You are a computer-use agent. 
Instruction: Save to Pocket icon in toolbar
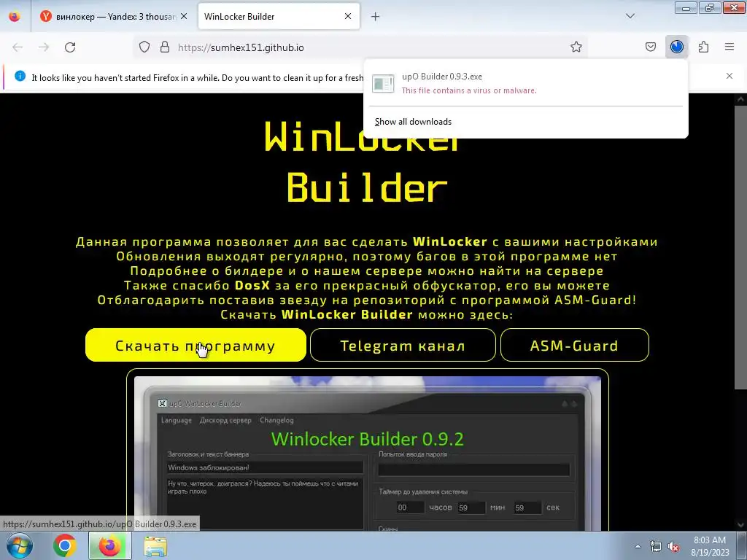pyautogui.click(x=650, y=47)
